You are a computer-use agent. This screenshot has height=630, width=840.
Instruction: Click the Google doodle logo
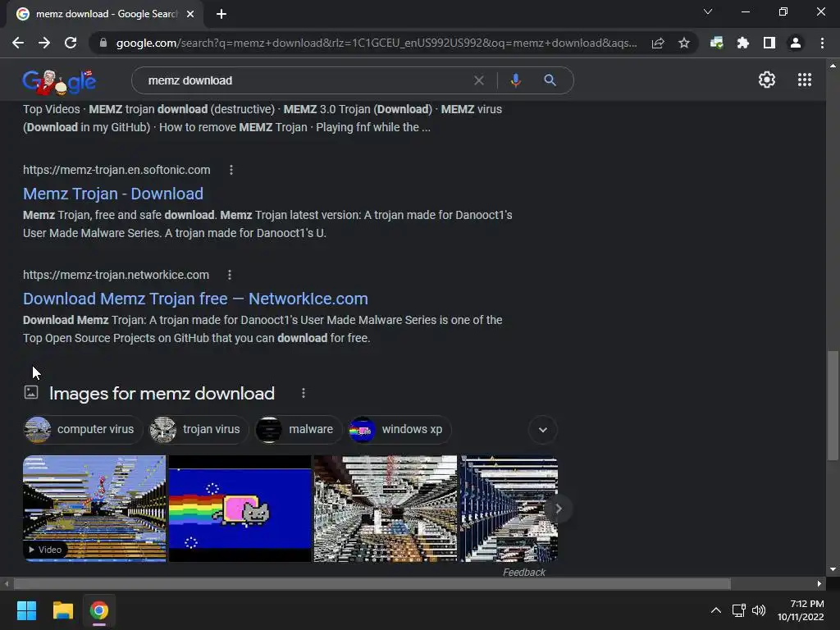(59, 81)
